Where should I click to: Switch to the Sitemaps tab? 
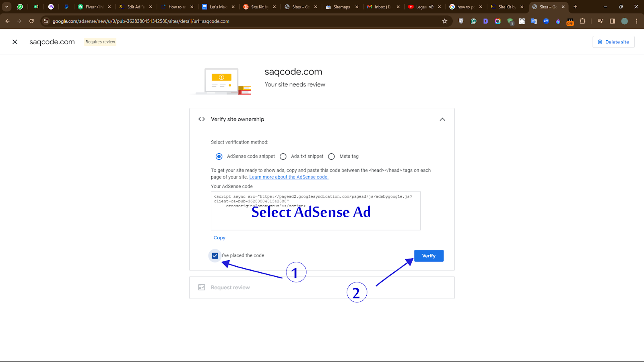341,7
